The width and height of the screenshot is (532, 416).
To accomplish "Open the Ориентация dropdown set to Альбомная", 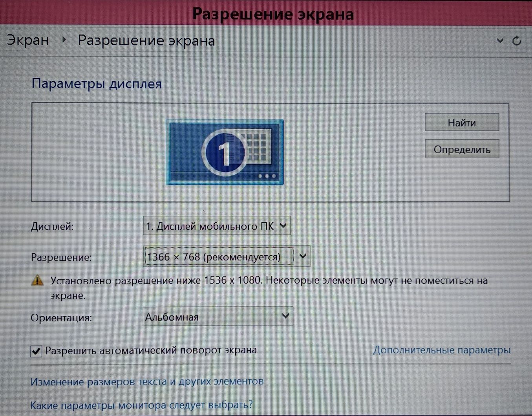I will click(x=218, y=317).
